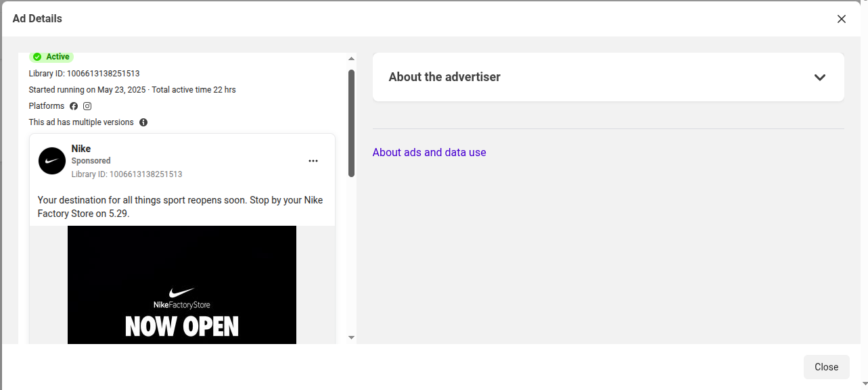The height and width of the screenshot is (390, 868).
Task: Click the ad preview scrollbar thumb
Action: pos(351,123)
